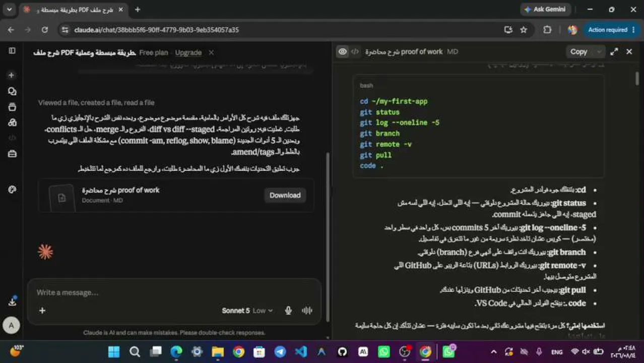The height and width of the screenshot is (363, 644).
Task: Open the code icon in sidebar
Action: click(12, 138)
